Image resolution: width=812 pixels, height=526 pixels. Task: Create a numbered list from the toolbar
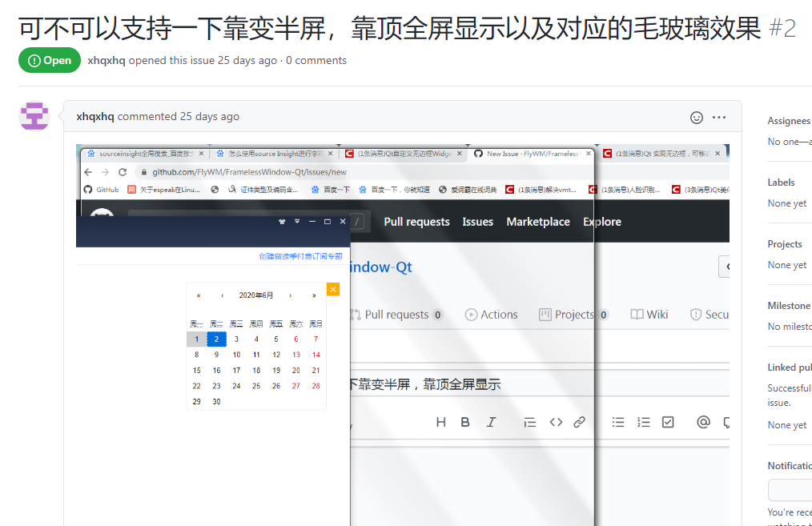[642, 422]
